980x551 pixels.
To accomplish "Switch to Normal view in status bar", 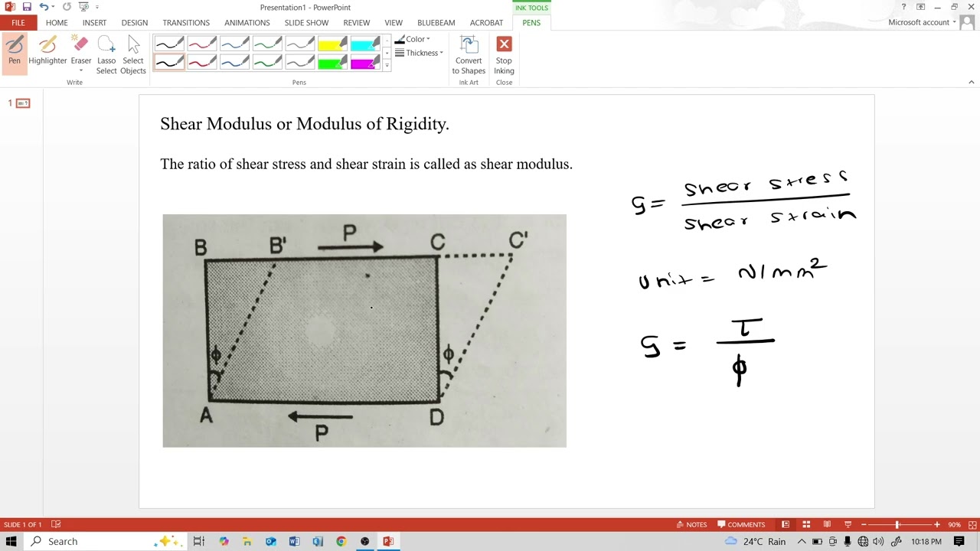I will click(x=786, y=524).
